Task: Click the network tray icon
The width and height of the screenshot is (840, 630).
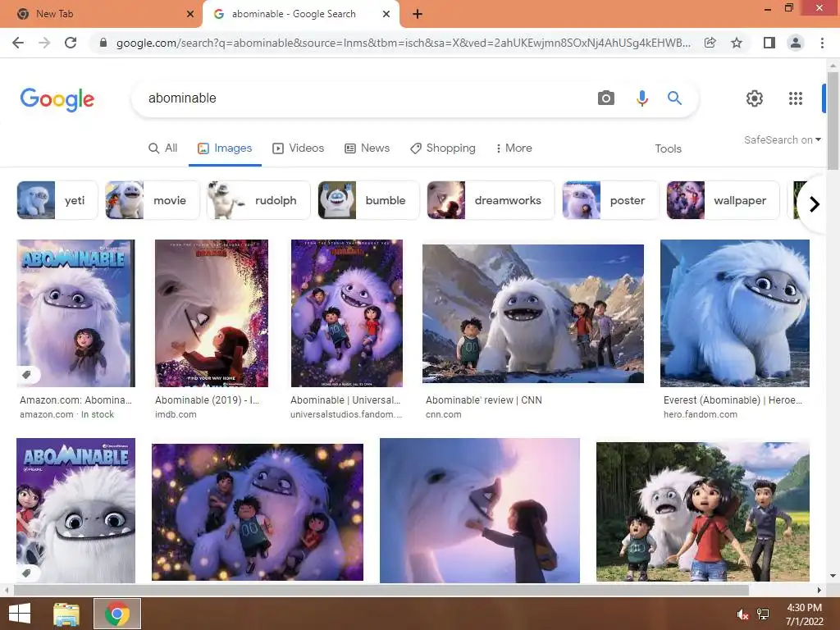Action: click(x=763, y=614)
